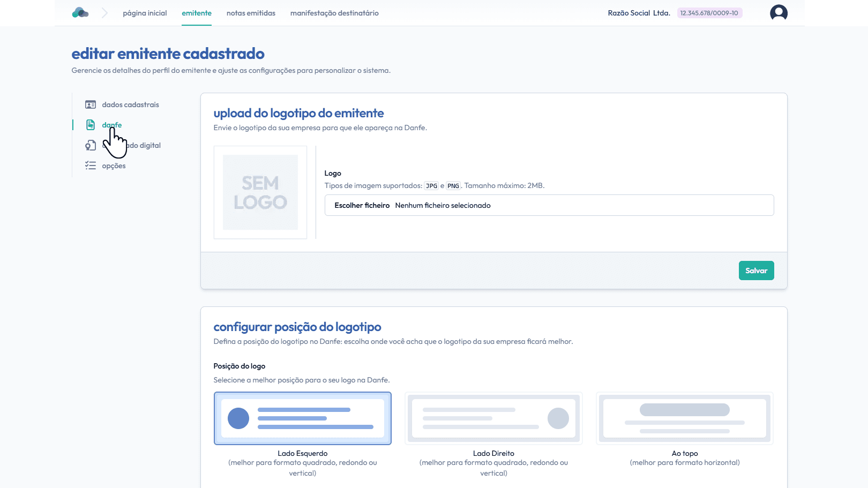Image resolution: width=868 pixels, height=488 pixels.
Task: Open opções sidebar section
Action: [114, 166]
